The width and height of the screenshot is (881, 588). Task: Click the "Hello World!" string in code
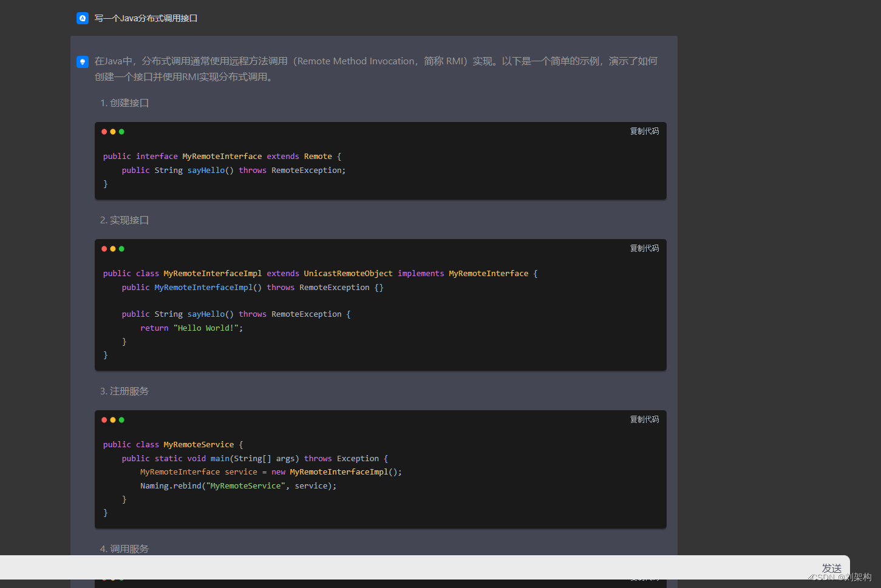click(x=206, y=328)
